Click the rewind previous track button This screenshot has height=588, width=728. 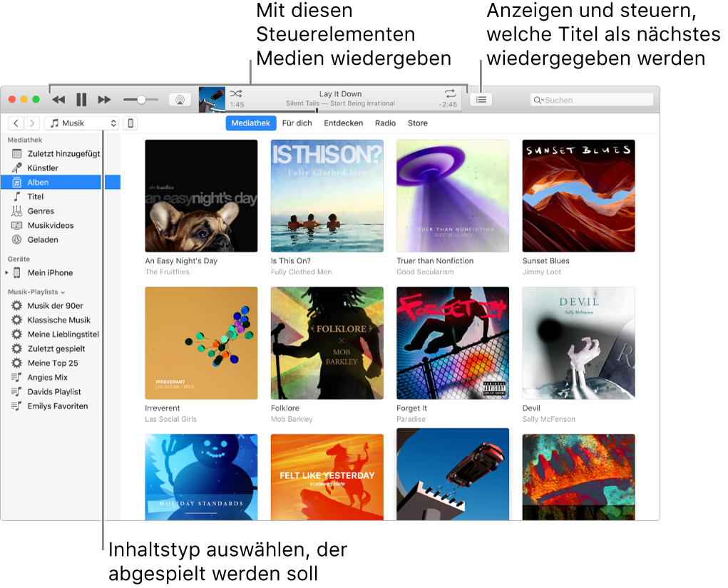58,100
